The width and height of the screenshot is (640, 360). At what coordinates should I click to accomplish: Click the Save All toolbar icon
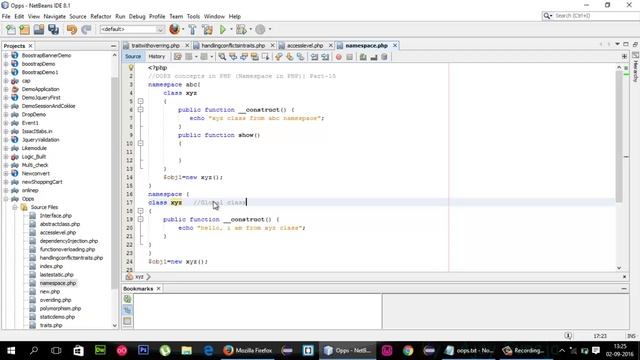(x=53, y=29)
